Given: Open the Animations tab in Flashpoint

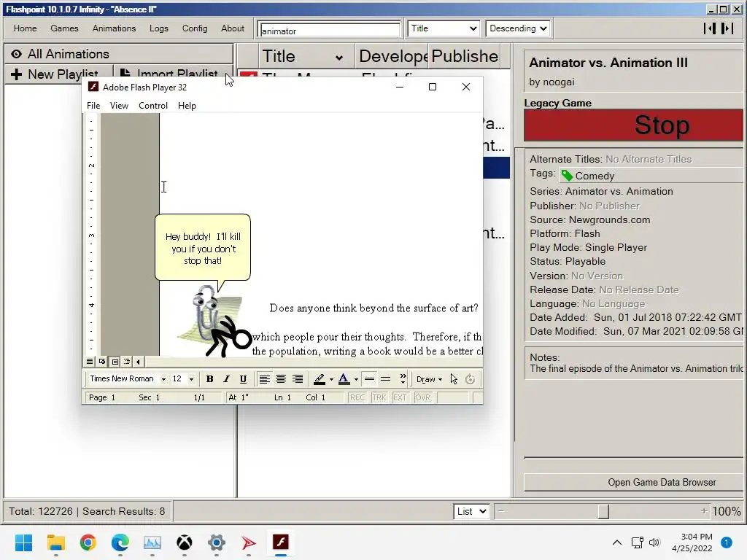Looking at the screenshot, I should point(114,28).
